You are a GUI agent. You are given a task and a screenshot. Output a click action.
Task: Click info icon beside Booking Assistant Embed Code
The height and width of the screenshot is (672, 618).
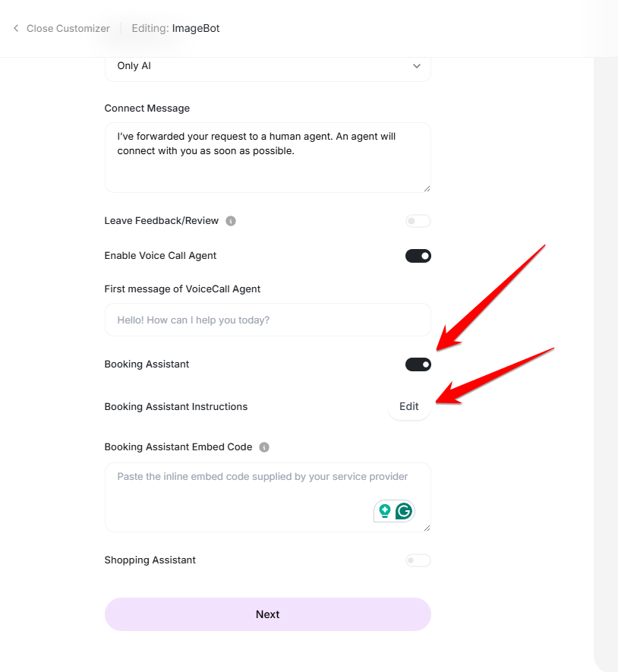[264, 447]
